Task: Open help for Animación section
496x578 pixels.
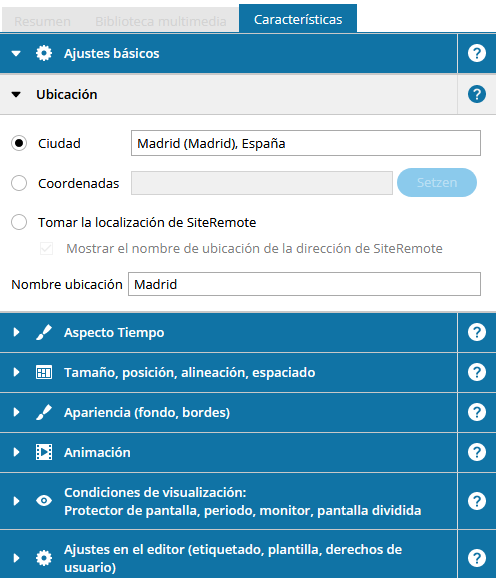Action: pyautogui.click(x=476, y=452)
